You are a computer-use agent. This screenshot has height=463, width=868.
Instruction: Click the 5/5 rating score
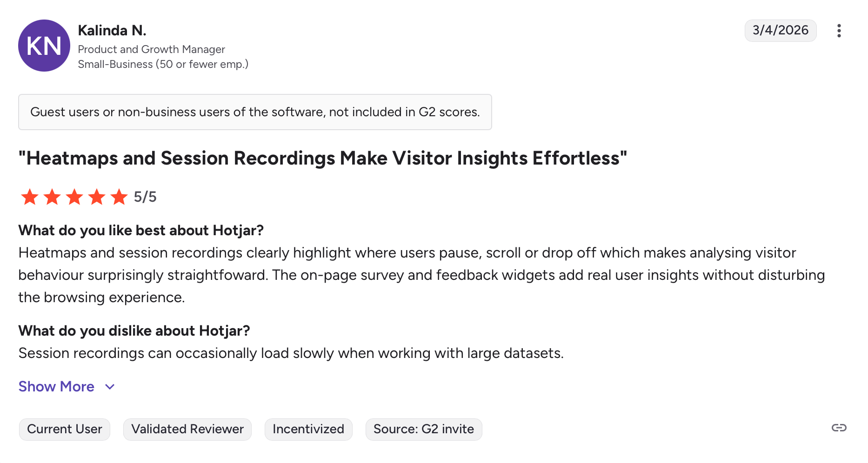click(145, 197)
